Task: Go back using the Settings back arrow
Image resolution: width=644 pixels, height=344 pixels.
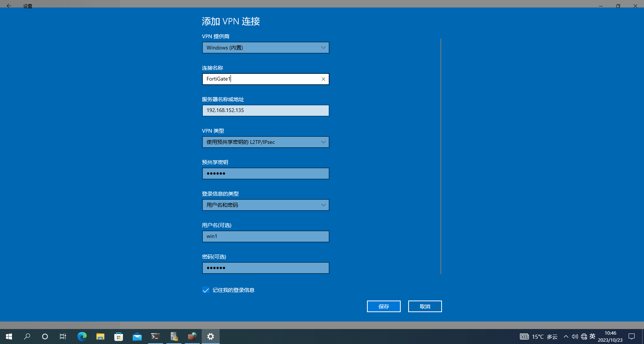Action: [x=9, y=6]
